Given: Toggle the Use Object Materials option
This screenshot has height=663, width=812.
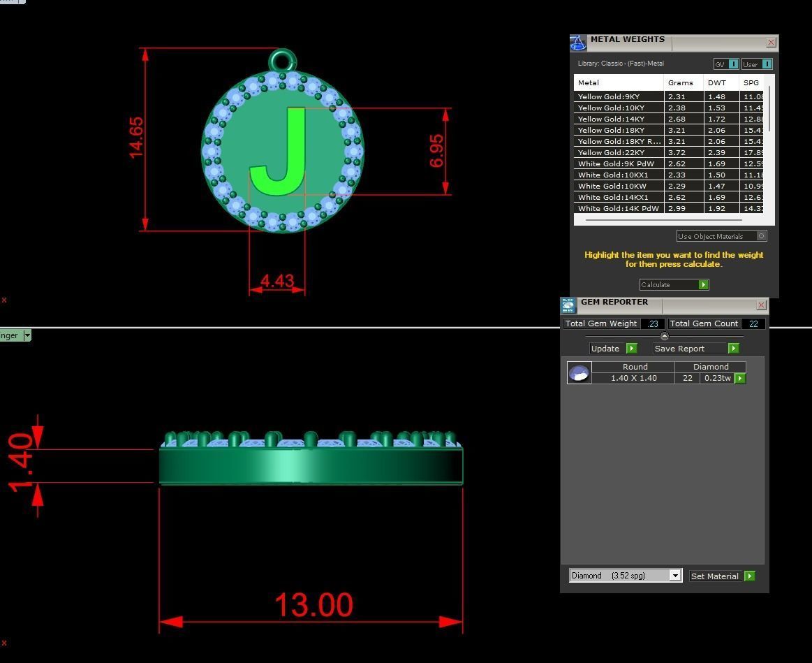Looking at the screenshot, I should 721,236.
